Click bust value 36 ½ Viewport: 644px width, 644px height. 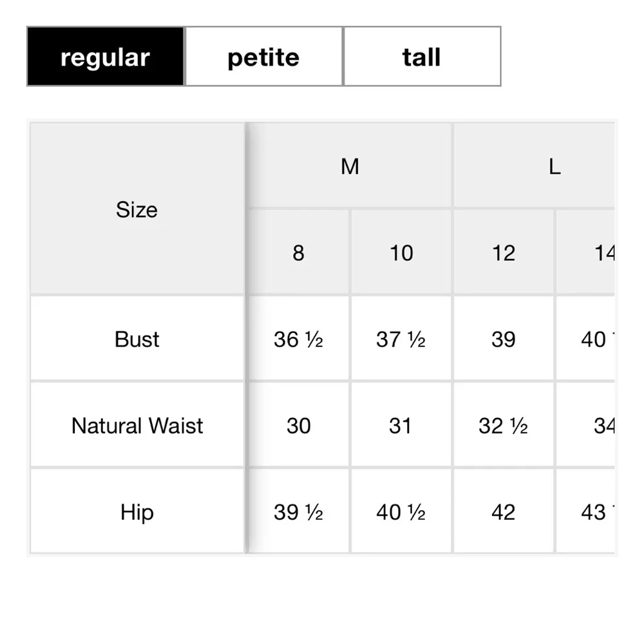(x=298, y=339)
